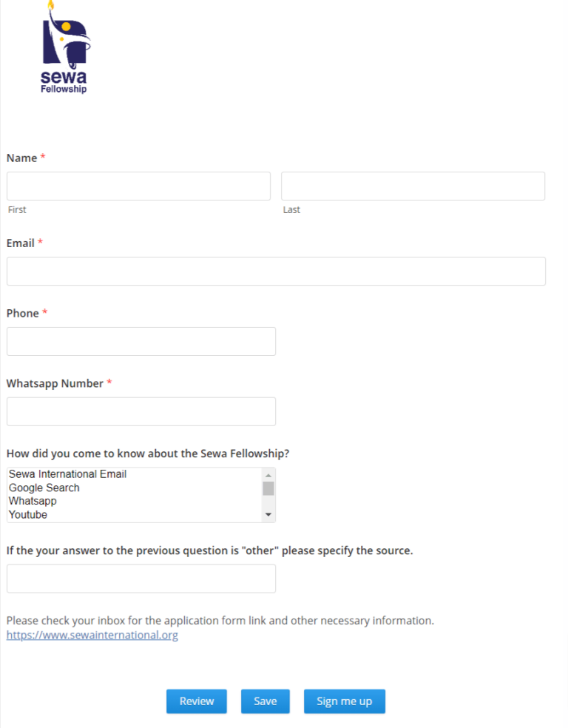The image size is (568, 728).
Task: Focus the Email input field
Action: (x=276, y=272)
